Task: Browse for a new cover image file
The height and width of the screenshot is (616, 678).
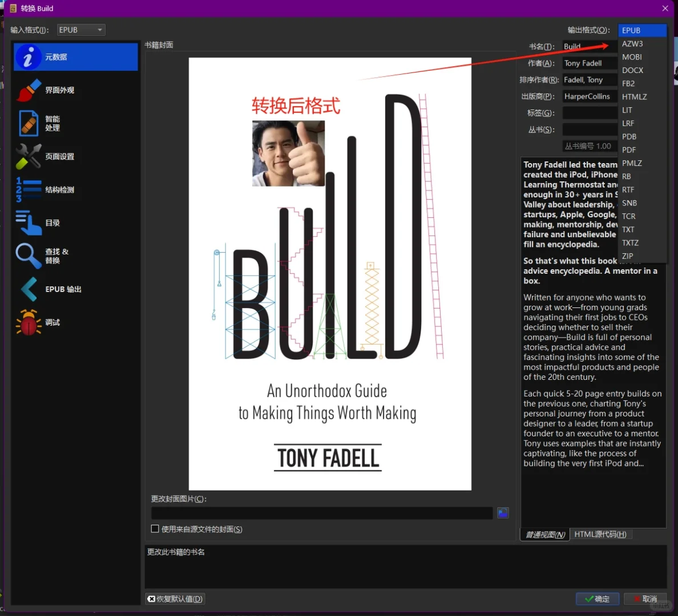Action: pyautogui.click(x=503, y=513)
